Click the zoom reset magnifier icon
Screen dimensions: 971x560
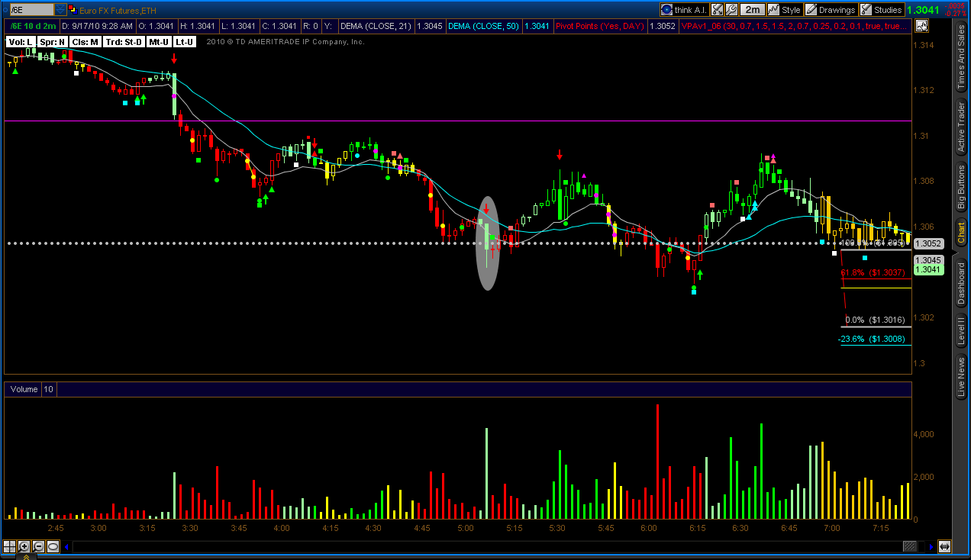53,546
